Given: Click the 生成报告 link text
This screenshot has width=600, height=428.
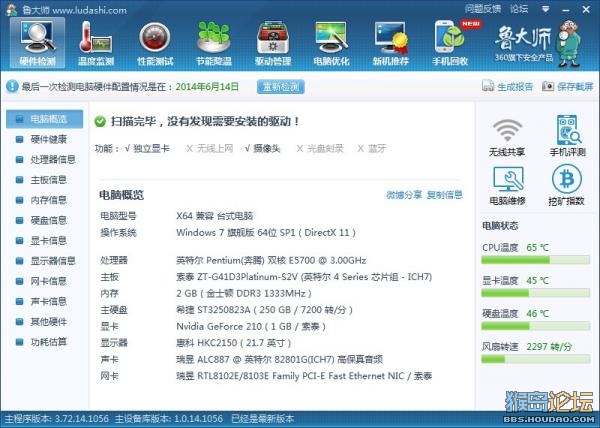Looking at the screenshot, I should [515, 87].
